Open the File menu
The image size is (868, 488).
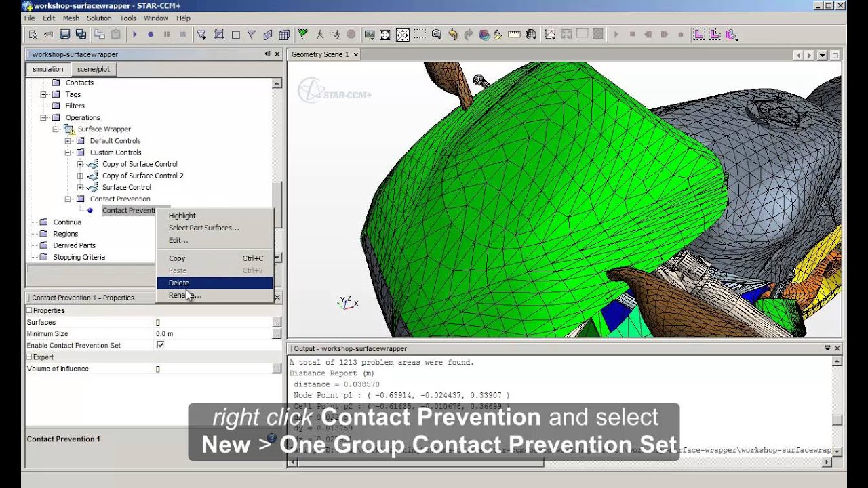[30, 18]
